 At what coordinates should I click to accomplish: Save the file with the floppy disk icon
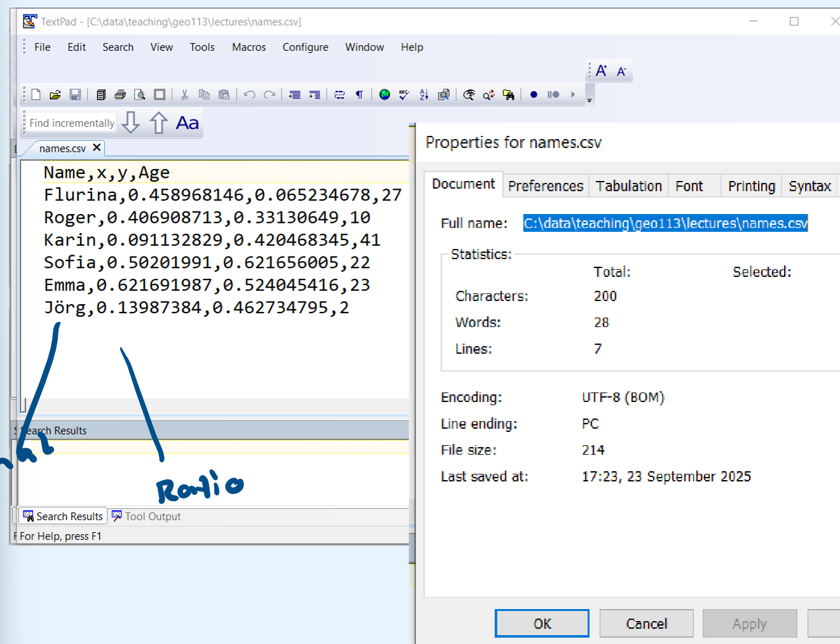(x=75, y=95)
